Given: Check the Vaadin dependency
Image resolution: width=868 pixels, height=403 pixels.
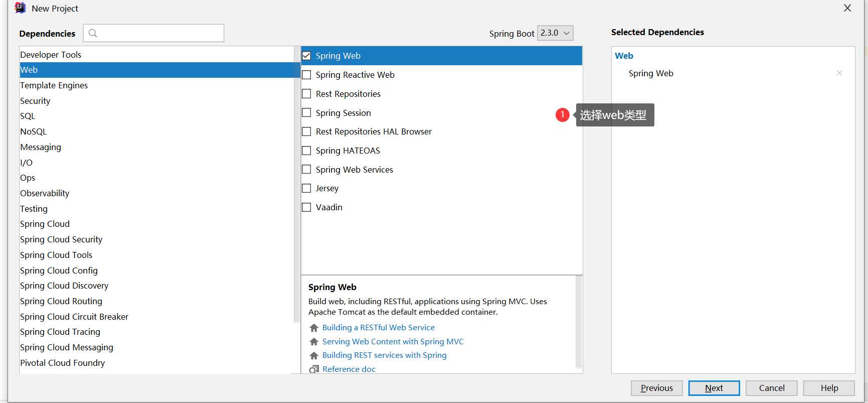Looking at the screenshot, I should (306, 207).
